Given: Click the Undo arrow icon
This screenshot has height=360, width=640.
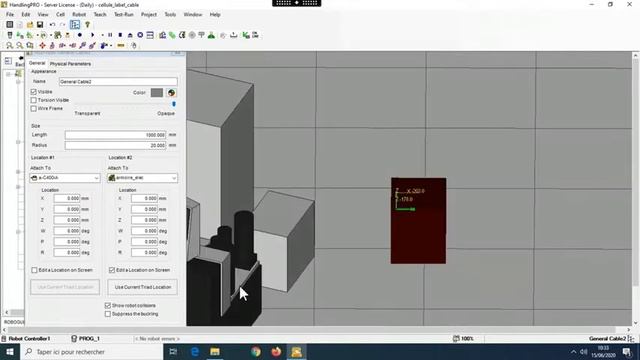Looking at the screenshot, I should click(x=52, y=24).
